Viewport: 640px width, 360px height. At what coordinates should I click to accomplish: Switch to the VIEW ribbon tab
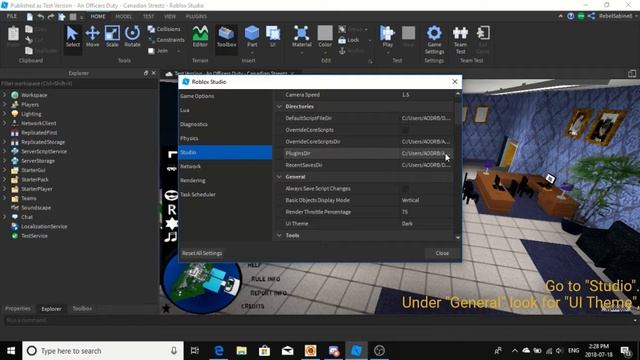[170, 17]
